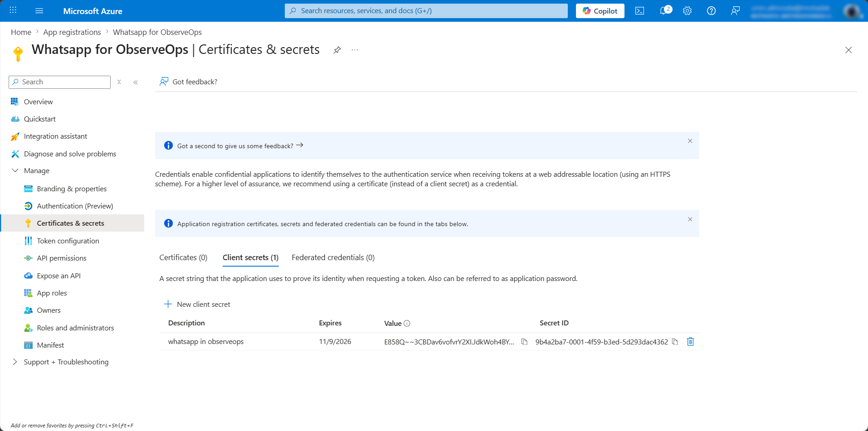This screenshot has height=431, width=868.
Task: Dismiss the application registration info banner
Action: [x=690, y=219]
